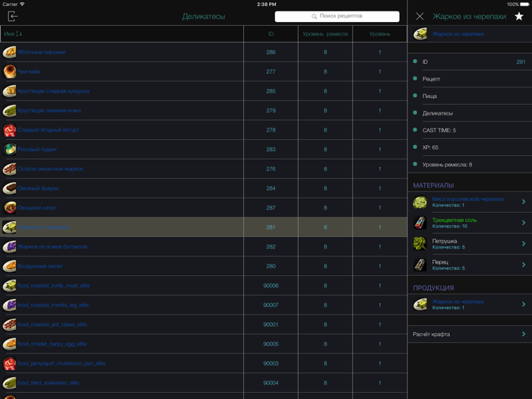Click the Сладкий ягодный йогурт icon
The image size is (532, 399).
tap(9, 130)
